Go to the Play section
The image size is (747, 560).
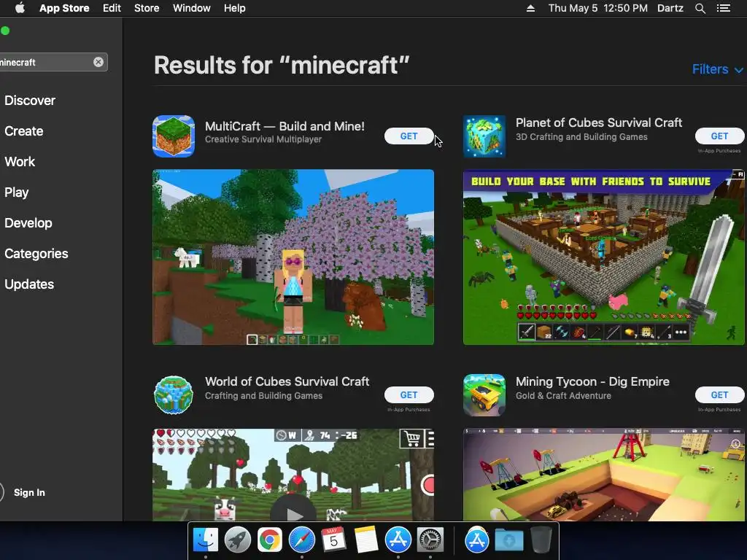point(17,192)
